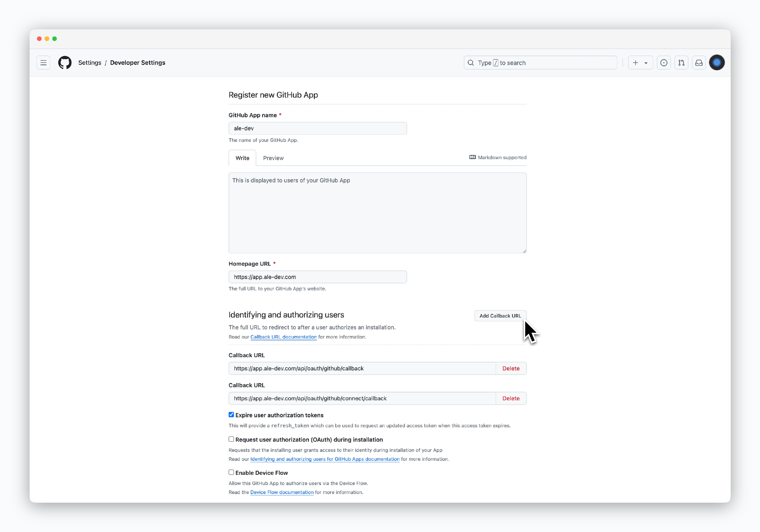760x532 pixels.
Task: Click 'The name of your GitHub App.' hint
Action: tap(263, 140)
